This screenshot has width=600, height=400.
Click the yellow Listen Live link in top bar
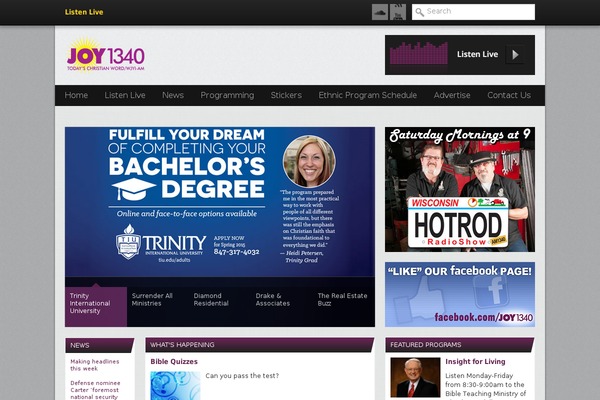point(84,12)
